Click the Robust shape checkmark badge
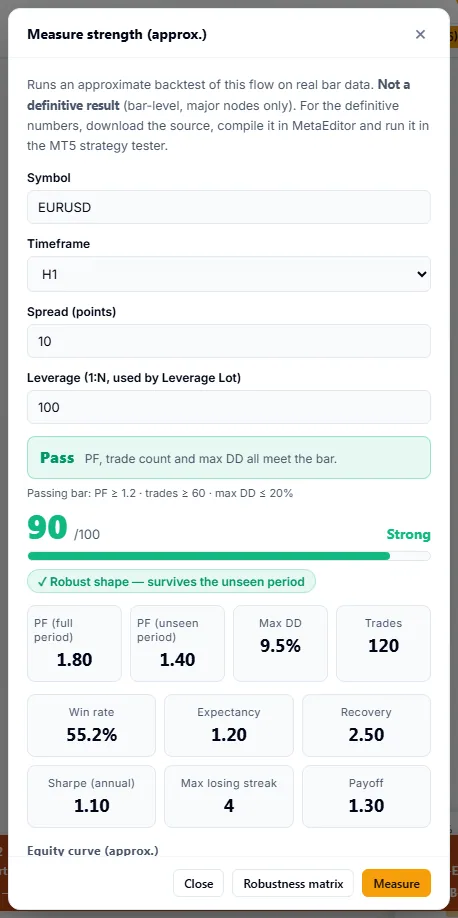Image resolution: width=458 pixels, height=918 pixels. 171,581
